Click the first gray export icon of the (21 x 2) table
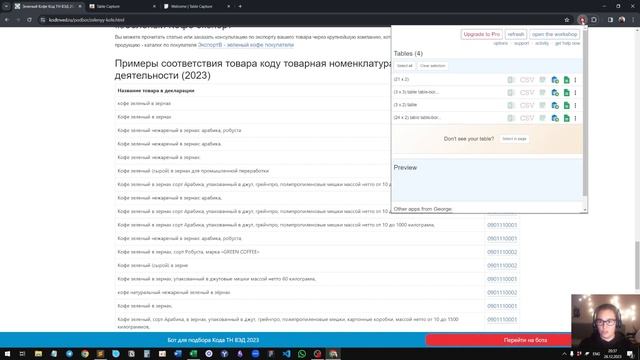 click(511, 80)
